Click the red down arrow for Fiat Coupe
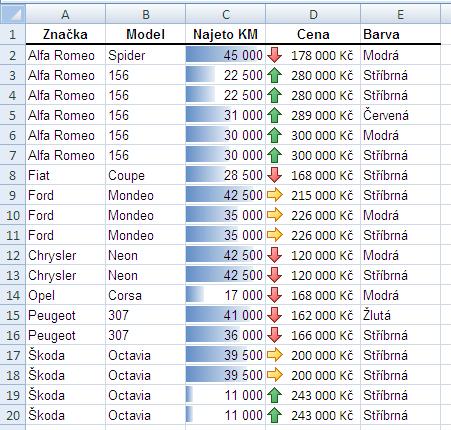 click(275, 175)
